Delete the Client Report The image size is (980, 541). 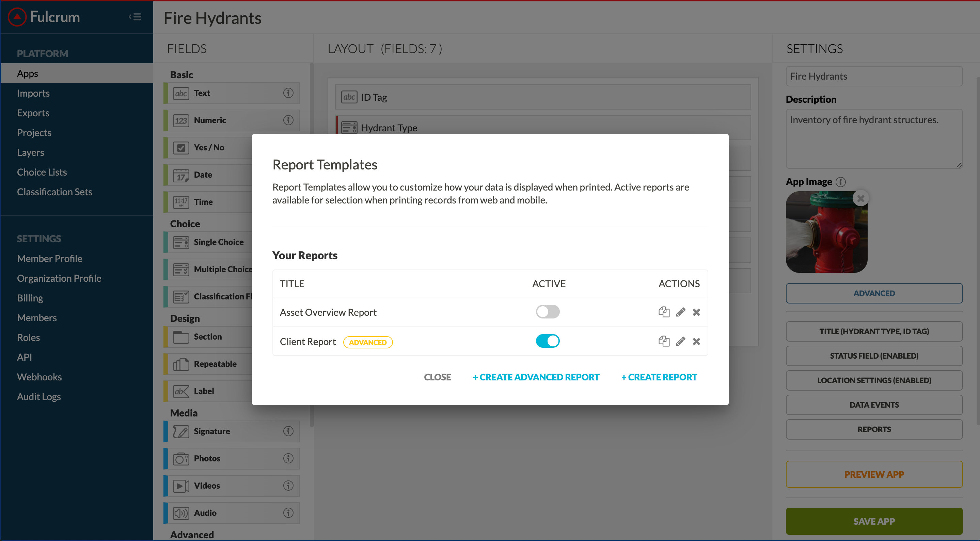click(x=696, y=341)
